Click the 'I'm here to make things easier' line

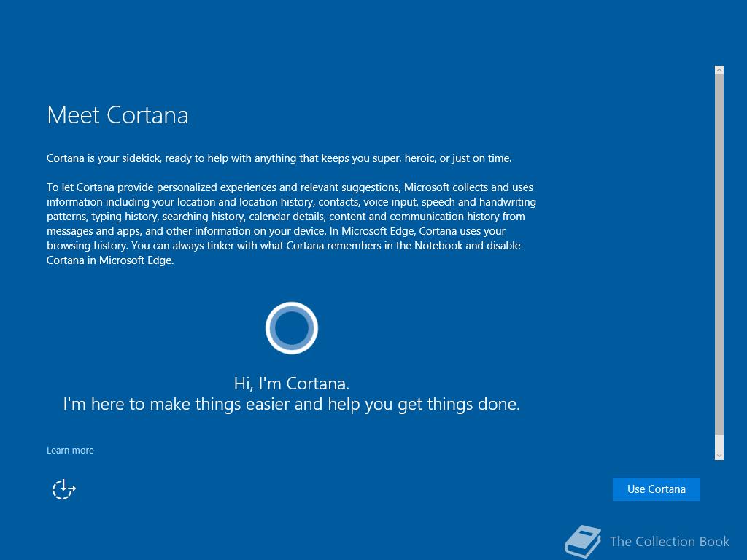[x=292, y=404]
